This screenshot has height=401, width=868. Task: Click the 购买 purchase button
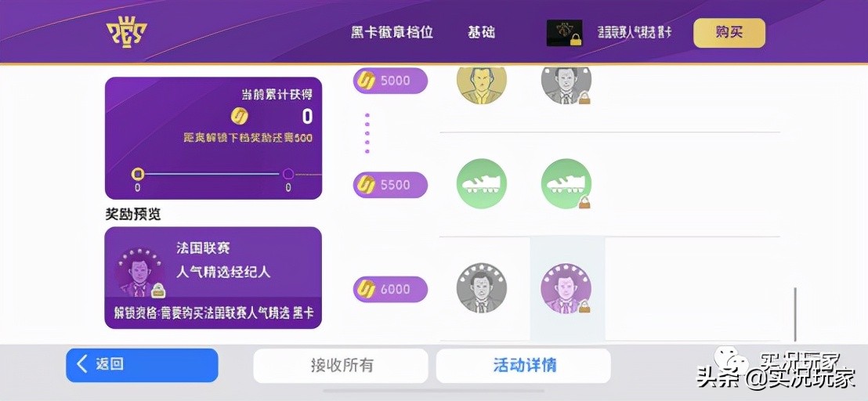point(729,33)
